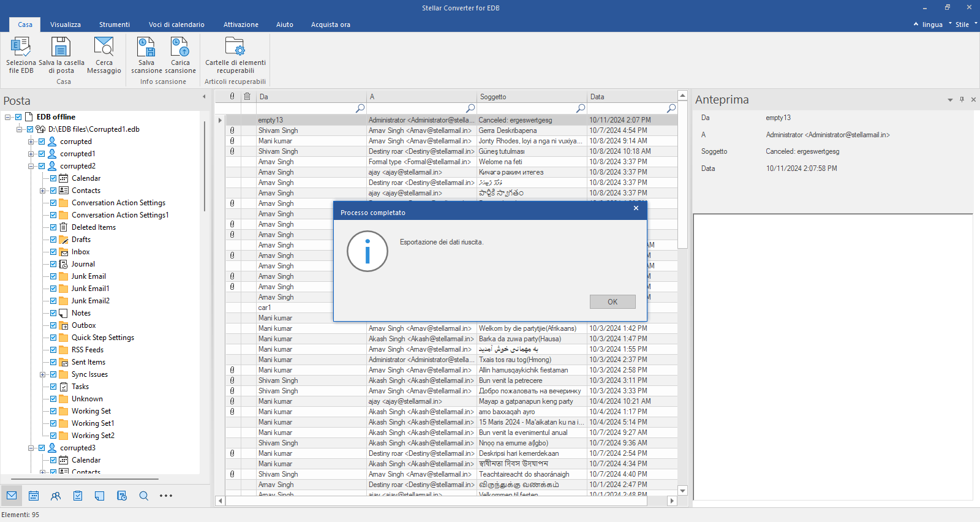
Task: Toggle Sent Items folder checkbox
Action: (53, 362)
